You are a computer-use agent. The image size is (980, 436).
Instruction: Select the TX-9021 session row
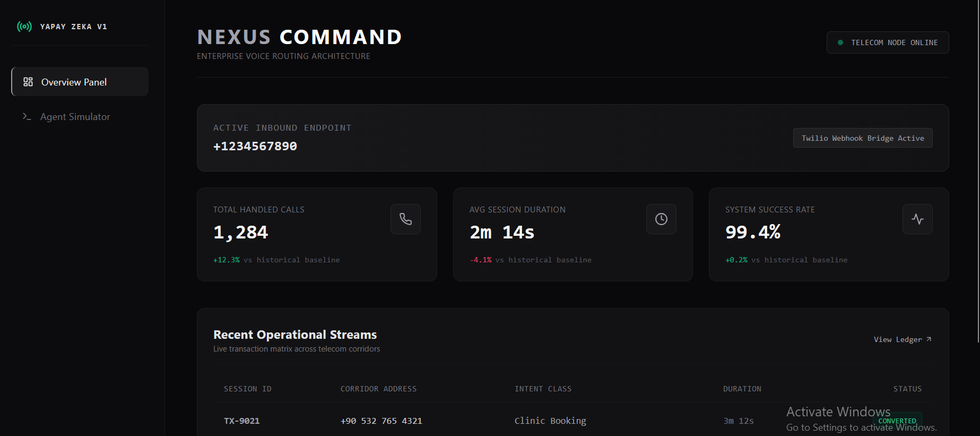[x=573, y=421]
